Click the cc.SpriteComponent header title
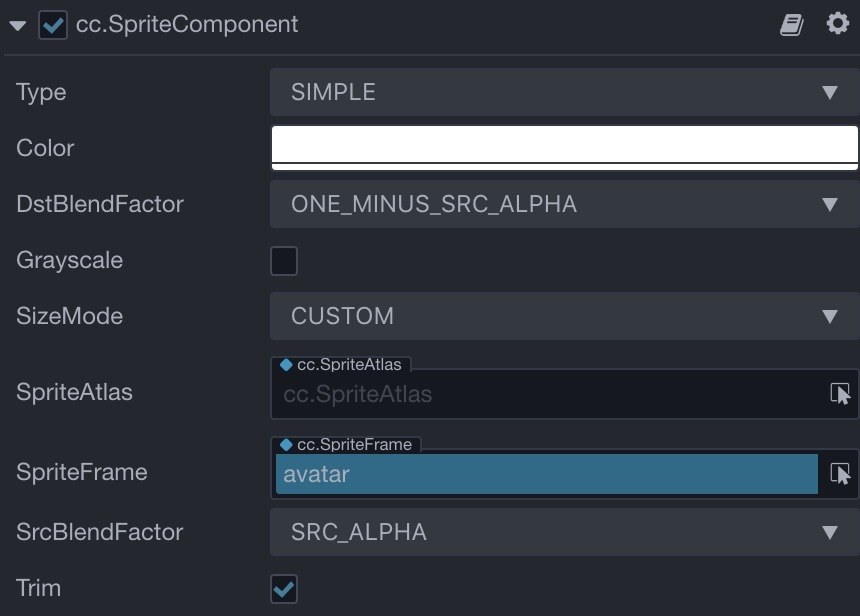860x616 pixels. [187, 25]
